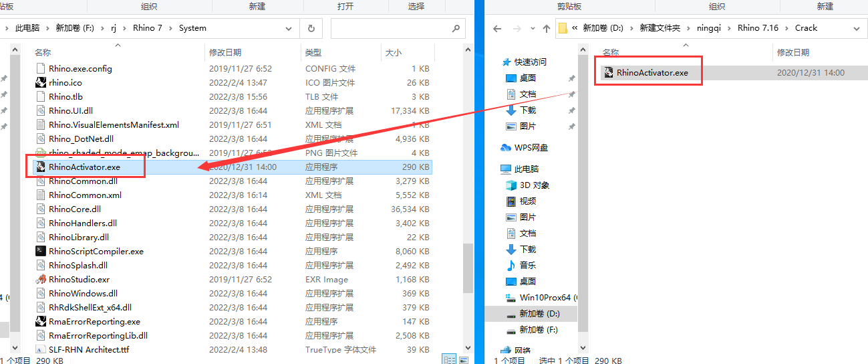Open WPS网盘 cloud drive in sidebar

click(x=524, y=147)
